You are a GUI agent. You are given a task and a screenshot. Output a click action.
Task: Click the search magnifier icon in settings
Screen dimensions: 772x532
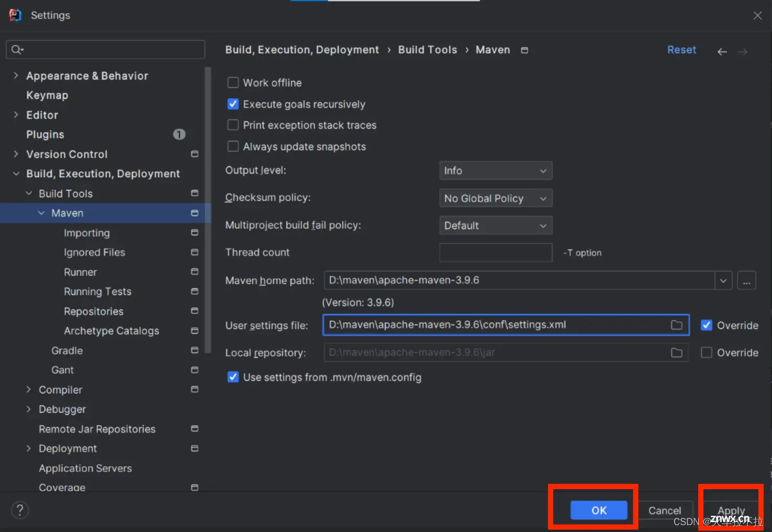[17, 49]
